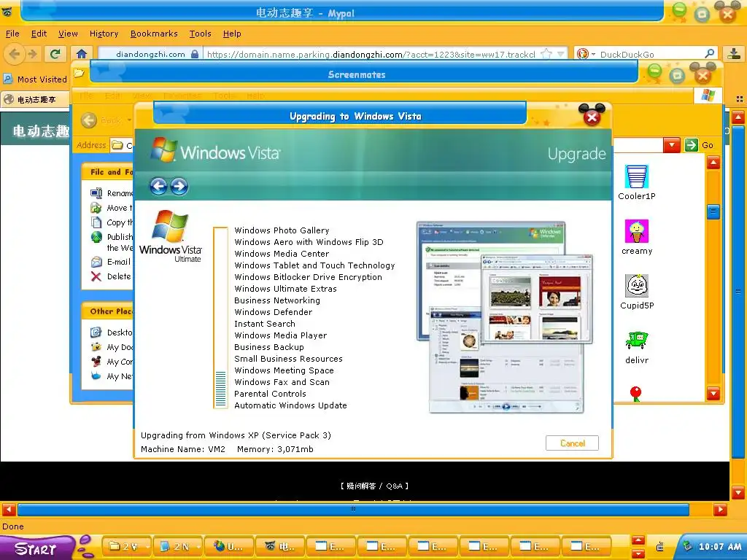Viewport: 747px width, 560px height.
Task: Open the Edit menu in Mypal
Action: 39,34
